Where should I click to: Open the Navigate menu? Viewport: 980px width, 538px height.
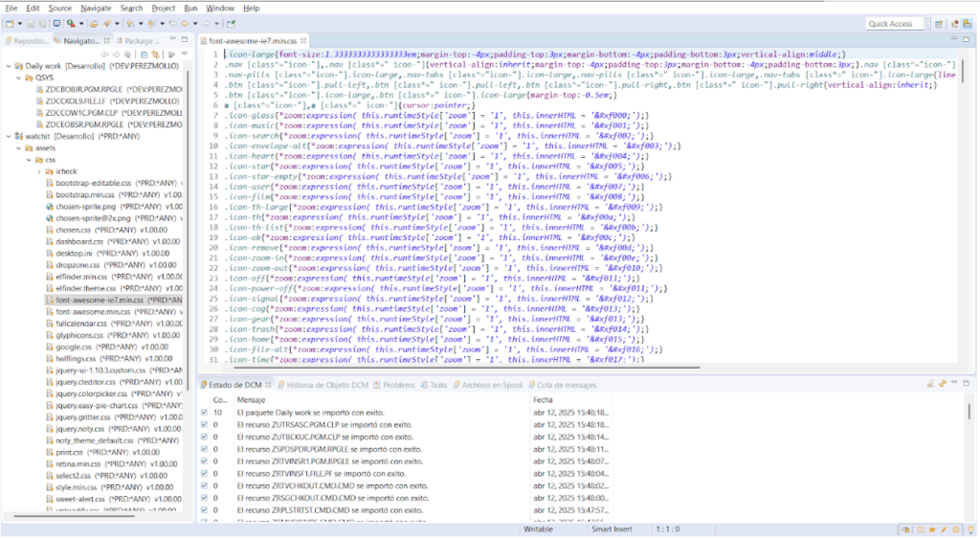tap(95, 8)
